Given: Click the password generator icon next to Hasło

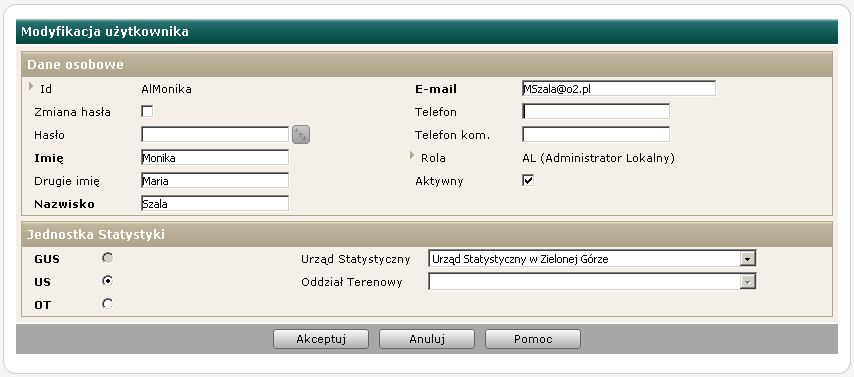Looking at the screenshot, I should point(301,135).
